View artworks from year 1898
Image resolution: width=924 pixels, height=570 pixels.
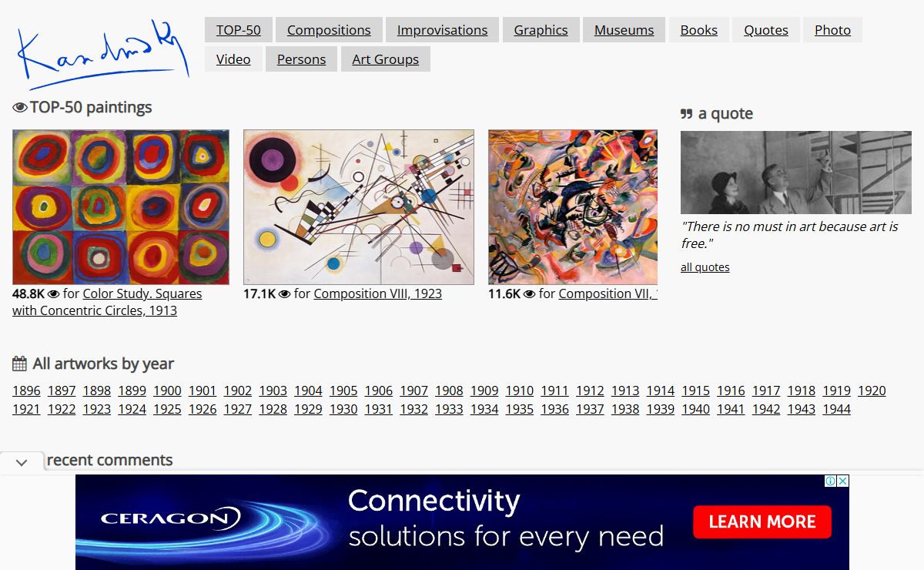pos(97,391)
